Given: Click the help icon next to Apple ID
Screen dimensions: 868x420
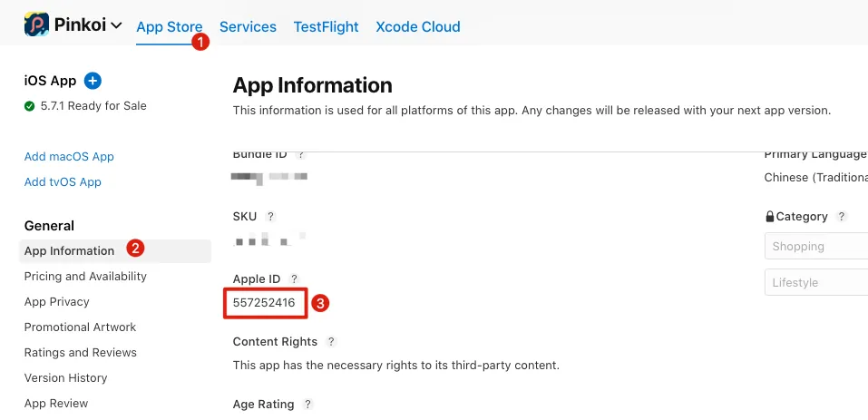Looking at the screenshot, I should [294, 278].
